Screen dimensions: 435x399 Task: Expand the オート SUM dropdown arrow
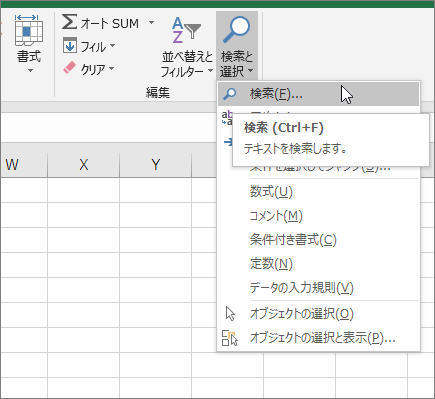(151, 23)
